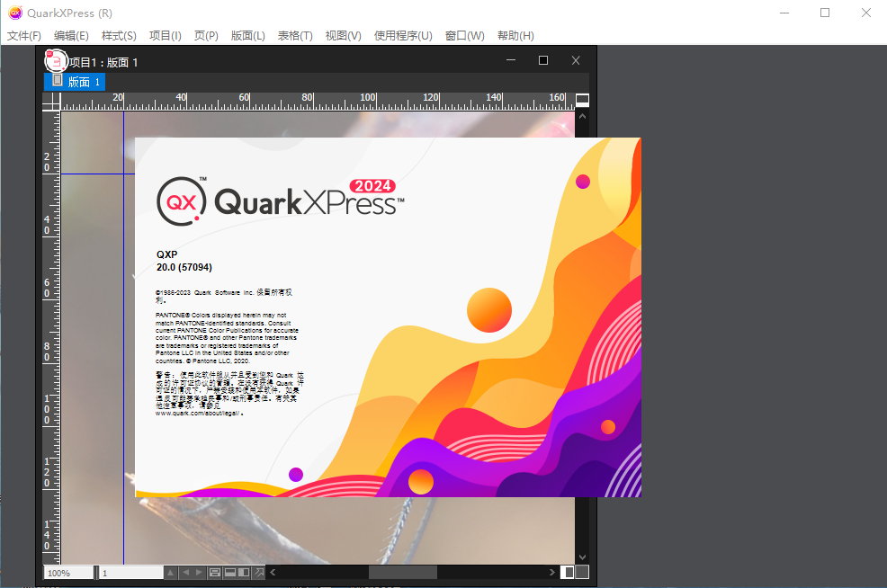Open the page pop-up up-arrow button
This screenshot has height=588, width=887.
point(170,573)
